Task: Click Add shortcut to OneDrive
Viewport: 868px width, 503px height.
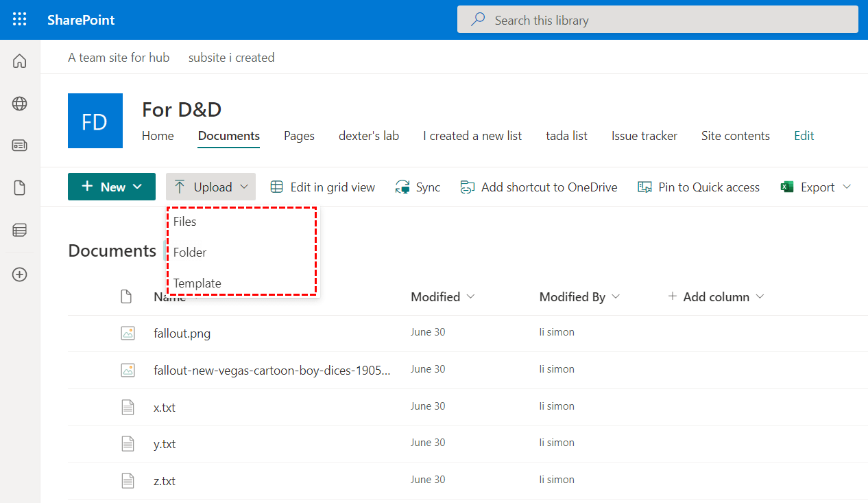Action: pos(538,187)
